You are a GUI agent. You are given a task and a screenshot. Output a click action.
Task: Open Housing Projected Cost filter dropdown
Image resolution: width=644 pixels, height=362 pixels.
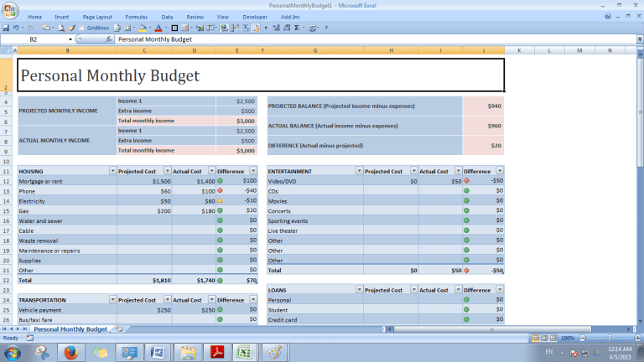tap(167, 171)
